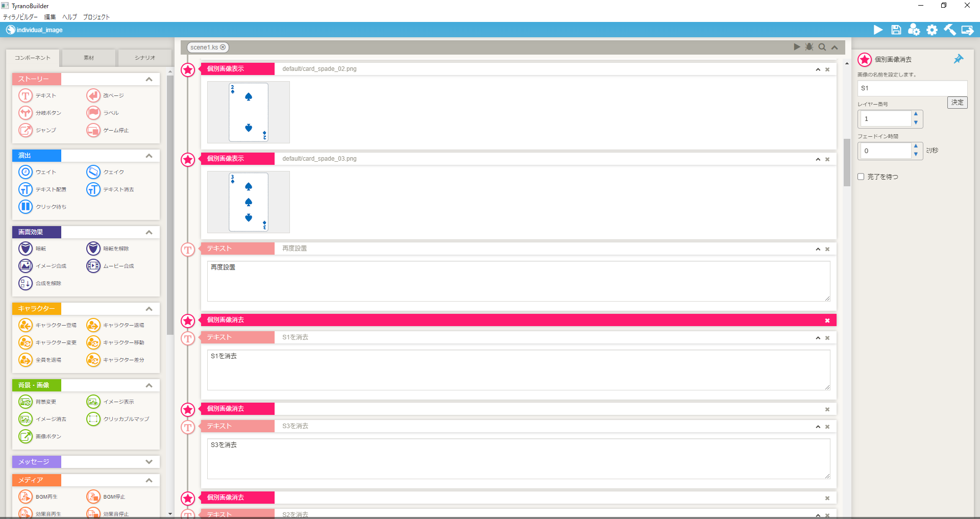The width and height of the screenshot is (980, 519).
Task: Select the 背景変更 background change component
Action: pos(37,402)
